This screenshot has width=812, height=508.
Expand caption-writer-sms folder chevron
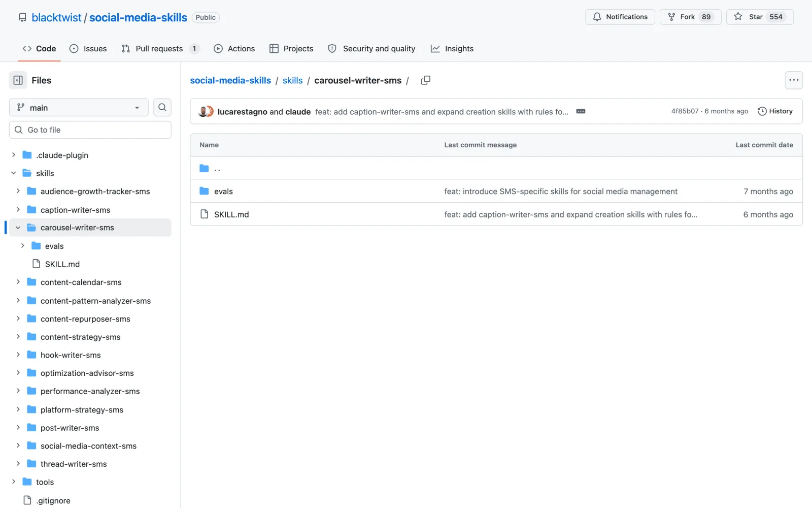pos(18,209)
